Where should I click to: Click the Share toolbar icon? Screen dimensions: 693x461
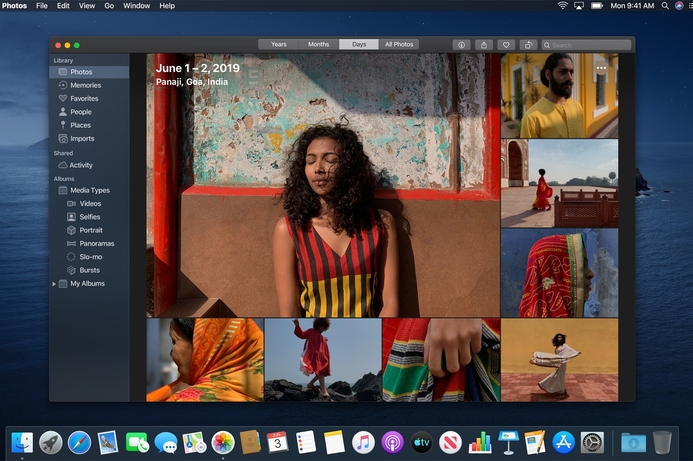pos(484,45)
